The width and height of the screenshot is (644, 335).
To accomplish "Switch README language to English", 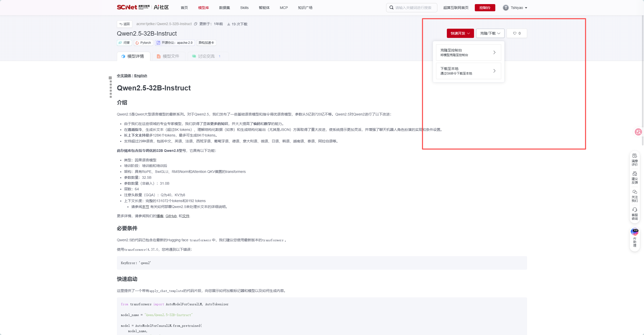I will 140,76.
